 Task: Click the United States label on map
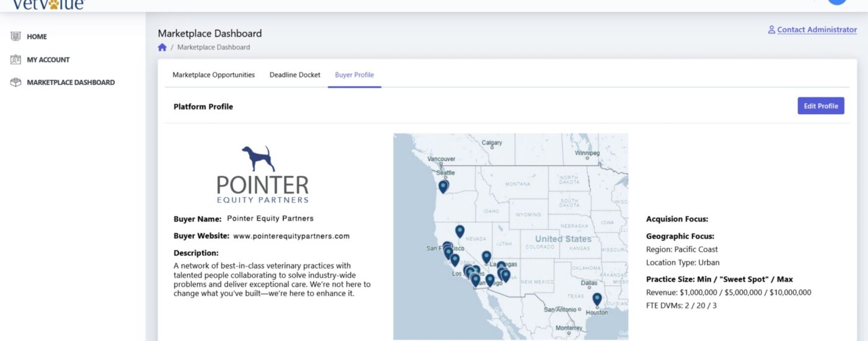pos(563,239)
